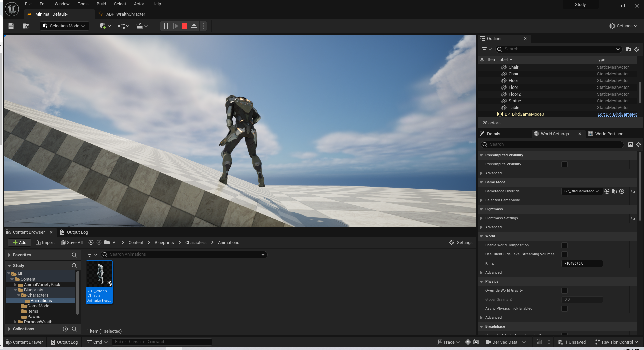Switch World Settings to table view icon

630,144
